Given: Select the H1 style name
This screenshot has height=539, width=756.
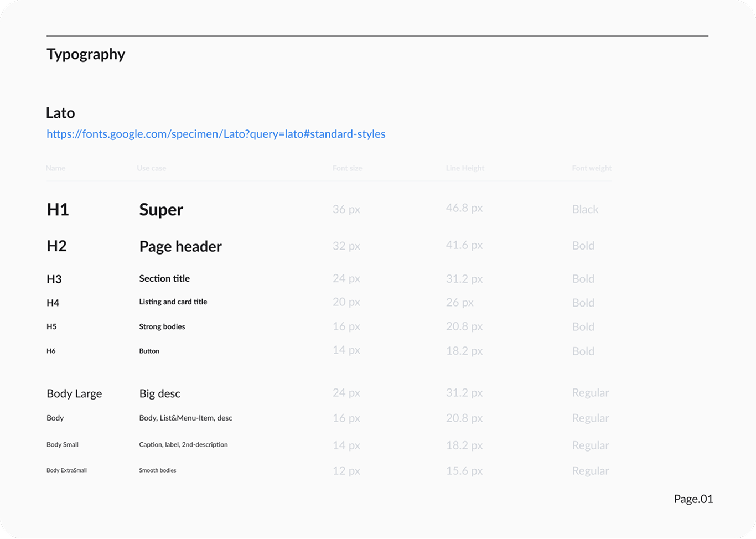Looking at the screenshot, I should (x=58, y=210).
